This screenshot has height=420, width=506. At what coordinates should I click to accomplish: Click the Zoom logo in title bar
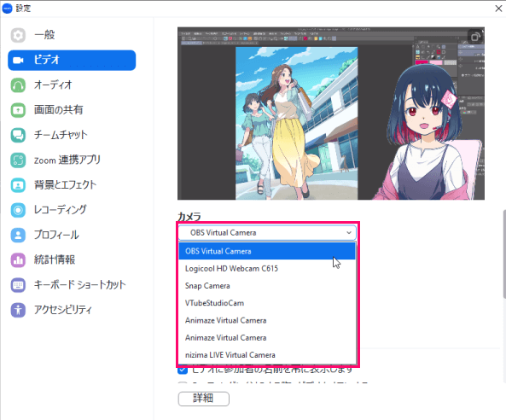(7, 9)
